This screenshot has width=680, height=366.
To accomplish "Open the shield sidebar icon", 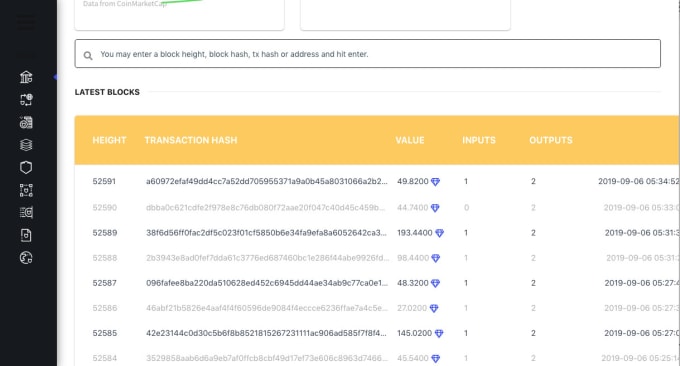I will [x=26, y=167].
